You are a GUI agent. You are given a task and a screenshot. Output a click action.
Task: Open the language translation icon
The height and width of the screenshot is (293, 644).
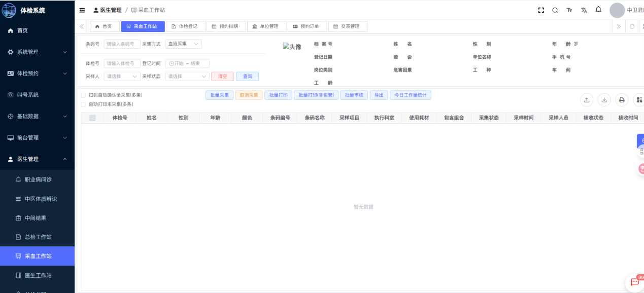(x=584, y=10)
